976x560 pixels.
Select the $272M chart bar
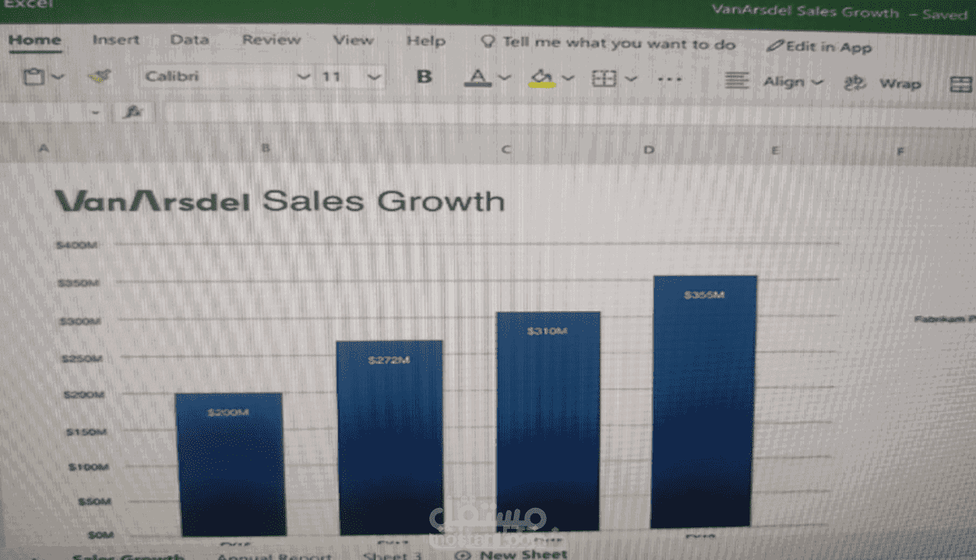[390, 437]
